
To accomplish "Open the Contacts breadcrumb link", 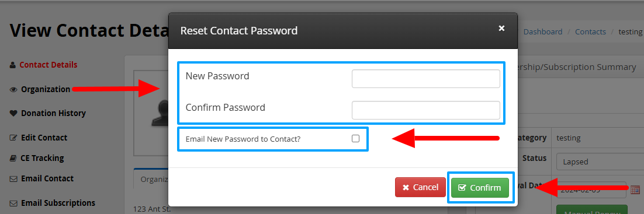I will point(590,32).
